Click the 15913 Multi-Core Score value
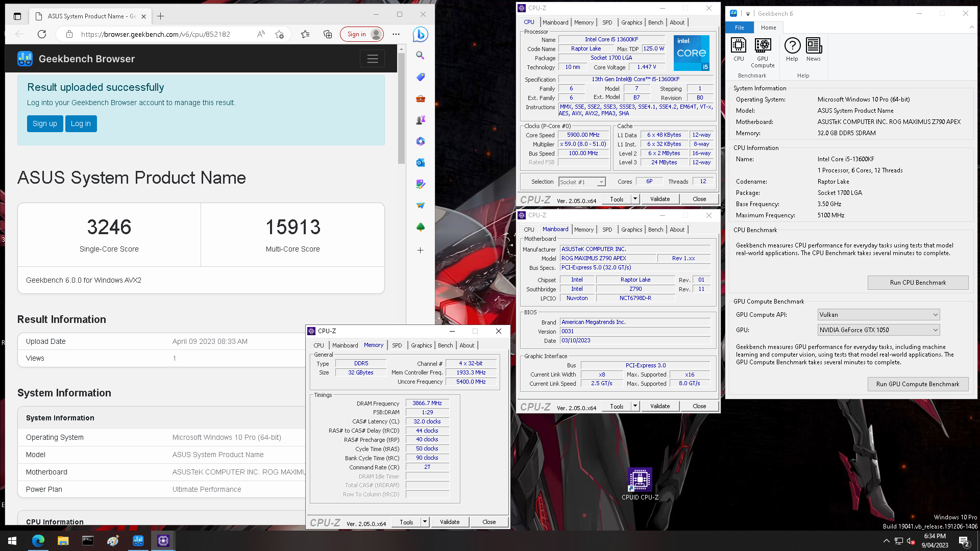980x551 pixels. [x=293, y=227]
